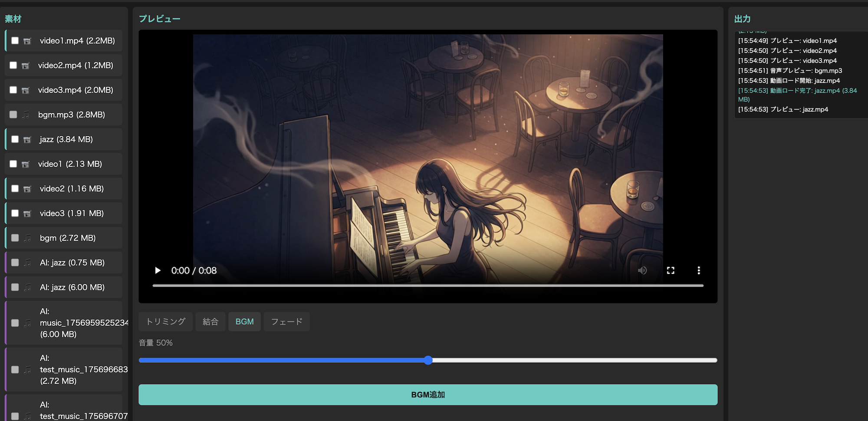Click log entry プレビュー: video1.mp4

tap(787, 40)
